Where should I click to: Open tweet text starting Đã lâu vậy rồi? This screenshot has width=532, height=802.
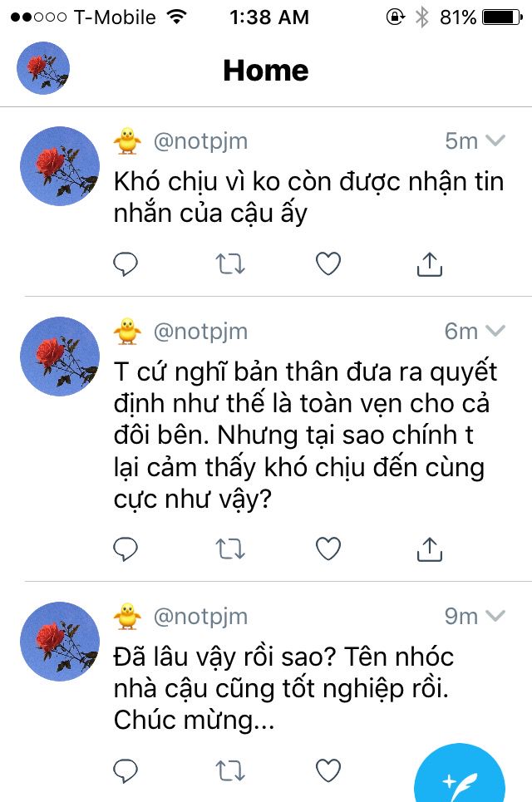[284, 688]
